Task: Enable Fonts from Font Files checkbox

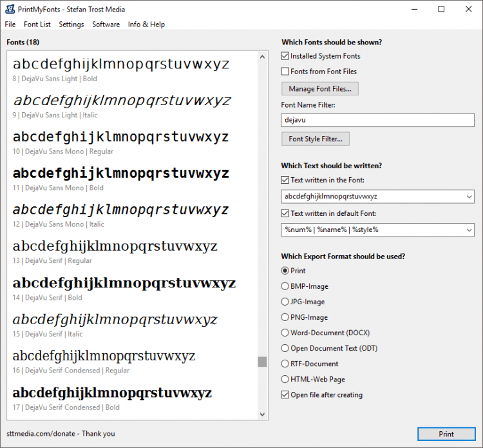Action: click(286, 72)
